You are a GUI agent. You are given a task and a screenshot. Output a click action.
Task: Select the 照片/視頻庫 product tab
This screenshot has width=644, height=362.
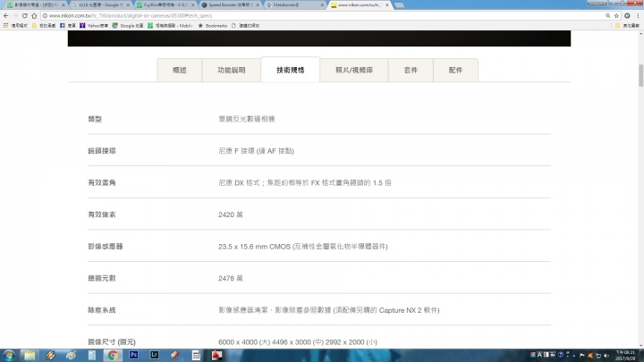[354, 71]
